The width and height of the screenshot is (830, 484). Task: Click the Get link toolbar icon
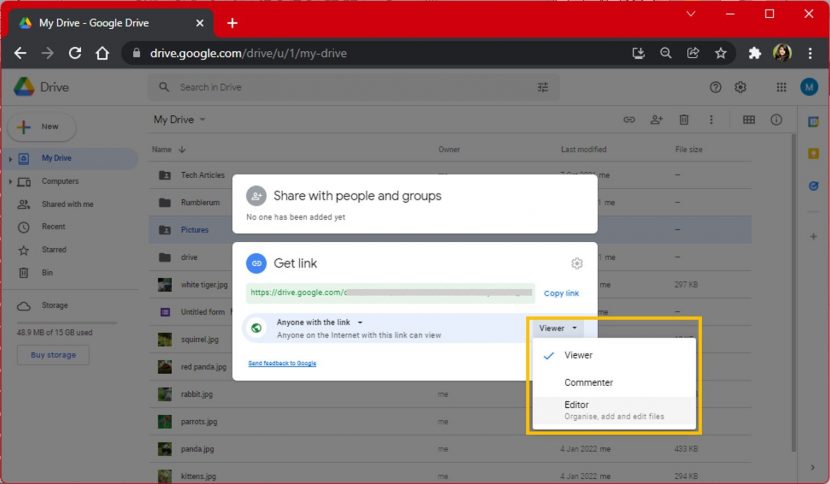(629, 120)
